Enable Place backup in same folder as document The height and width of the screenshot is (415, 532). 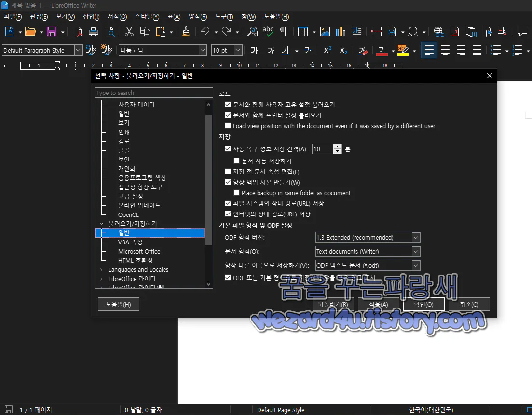pos(236,193)
